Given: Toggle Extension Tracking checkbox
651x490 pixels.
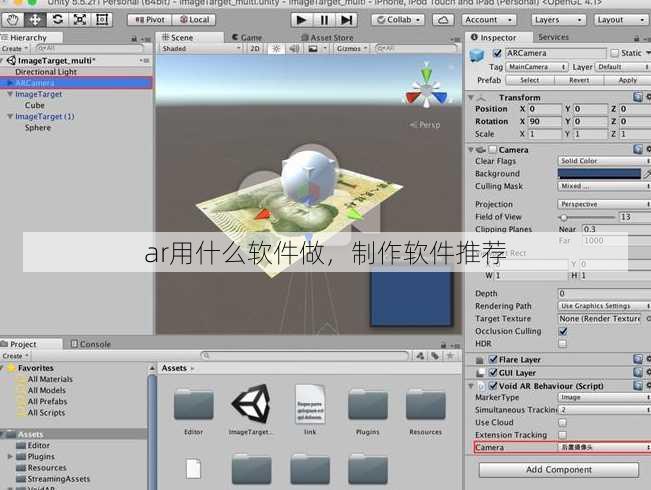Looking at the screenshot, I should click(562, 435).
